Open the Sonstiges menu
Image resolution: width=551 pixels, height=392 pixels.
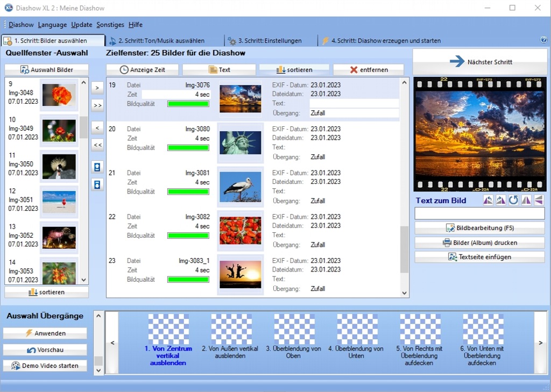[110, 25]
